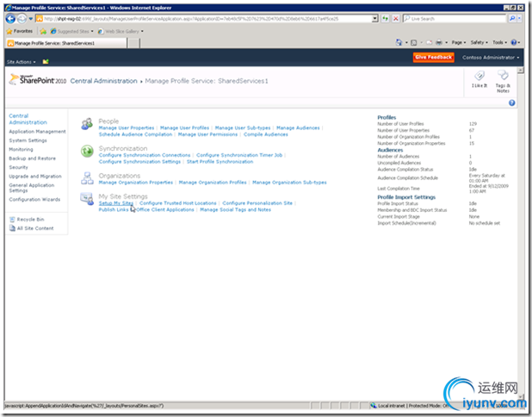Click the Navigate Up folder icon
This screenshot has width=532, height=417.
point(46,61)
